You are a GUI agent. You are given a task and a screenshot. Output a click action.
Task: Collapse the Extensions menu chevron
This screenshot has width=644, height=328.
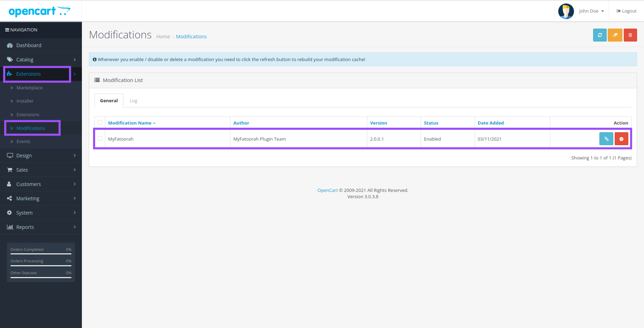tap(75, 74)
